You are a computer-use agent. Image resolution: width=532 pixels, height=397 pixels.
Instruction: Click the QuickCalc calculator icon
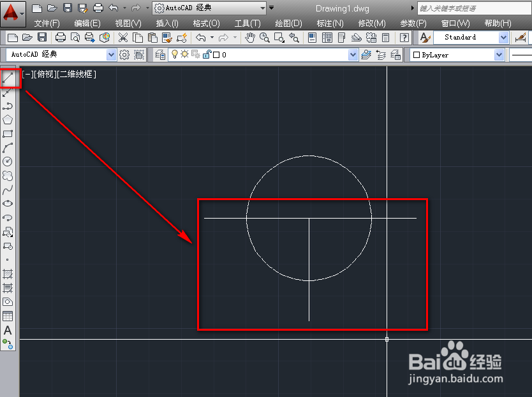point(385,38)
